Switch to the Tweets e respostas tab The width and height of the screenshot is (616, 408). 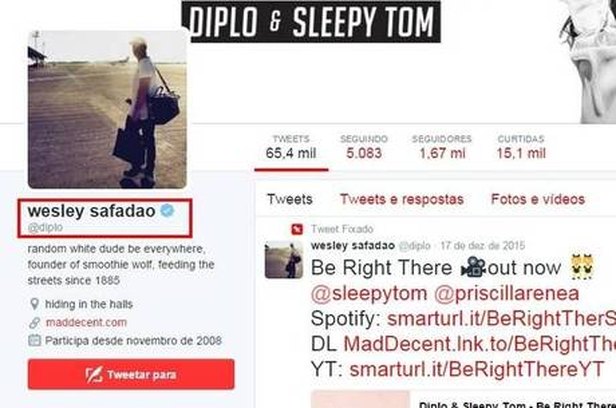click(402, 199)
